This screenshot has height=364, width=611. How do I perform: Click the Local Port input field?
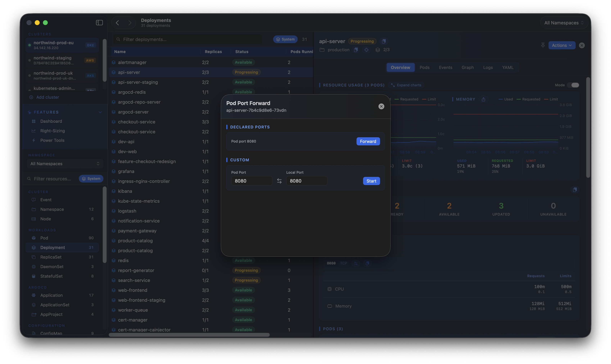click(306, 181)
